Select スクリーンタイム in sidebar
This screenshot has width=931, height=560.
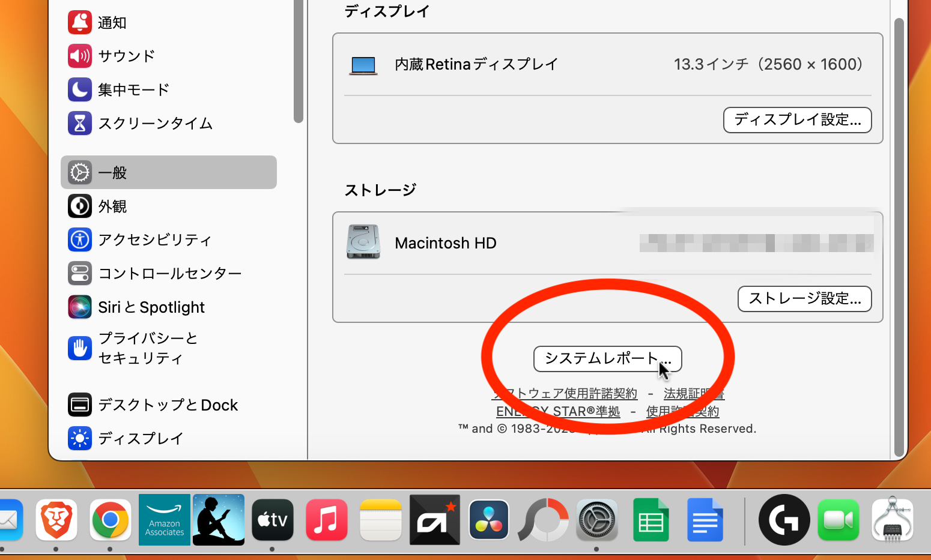(155, 124)
